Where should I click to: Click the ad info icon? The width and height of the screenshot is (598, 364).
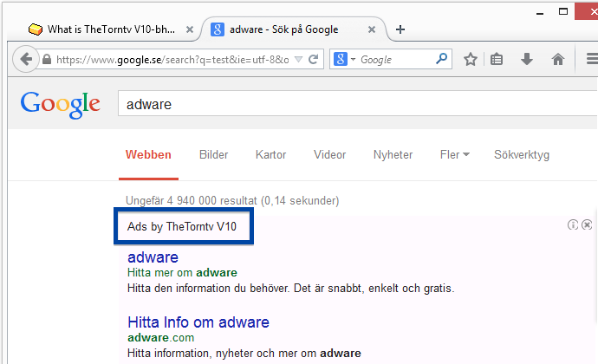pyautogui.click(x=573, y=224)
